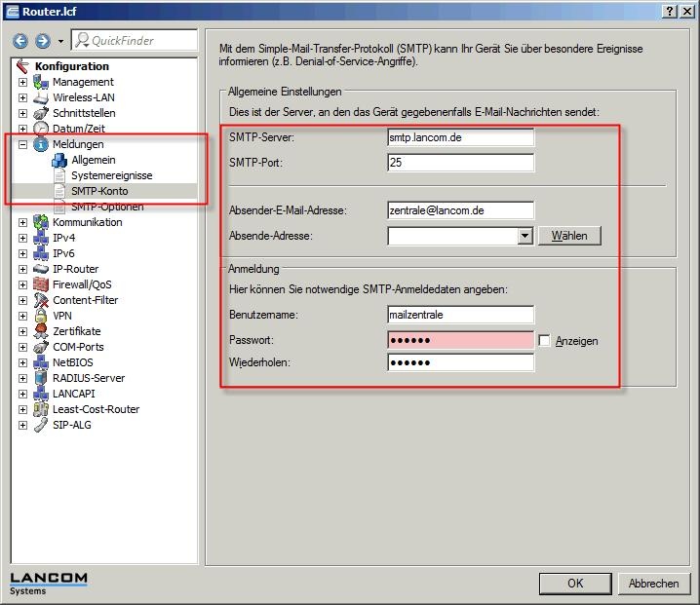700x605 pixels.
Task: Open the Absende-Adresse dropdown list
Action: [525, 236]
